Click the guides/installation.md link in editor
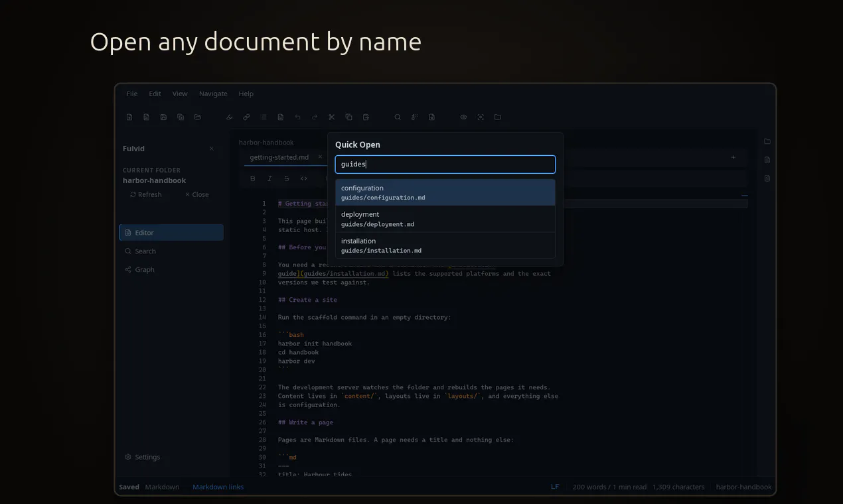Image resolution: width=843 pixels, height=504 pixels. coord(345,274)
